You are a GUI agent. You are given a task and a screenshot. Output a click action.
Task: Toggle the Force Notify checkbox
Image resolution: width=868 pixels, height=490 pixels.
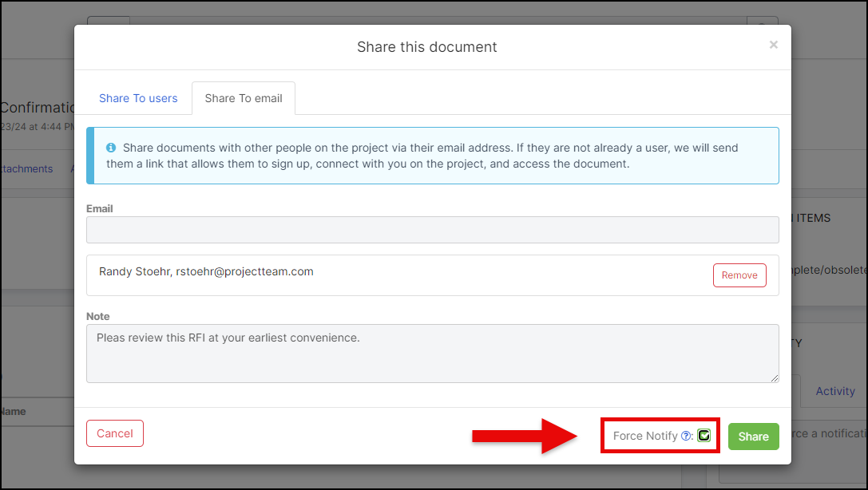704,436
